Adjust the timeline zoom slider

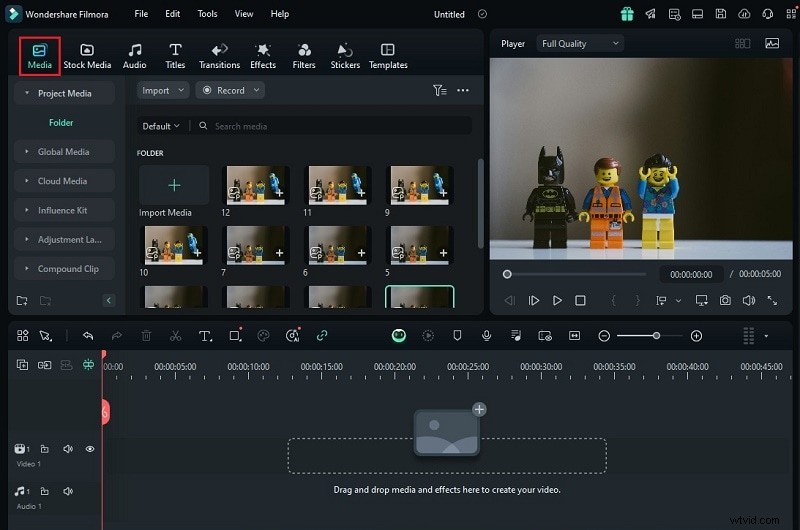pyautogui.click(x=656, y=336)
